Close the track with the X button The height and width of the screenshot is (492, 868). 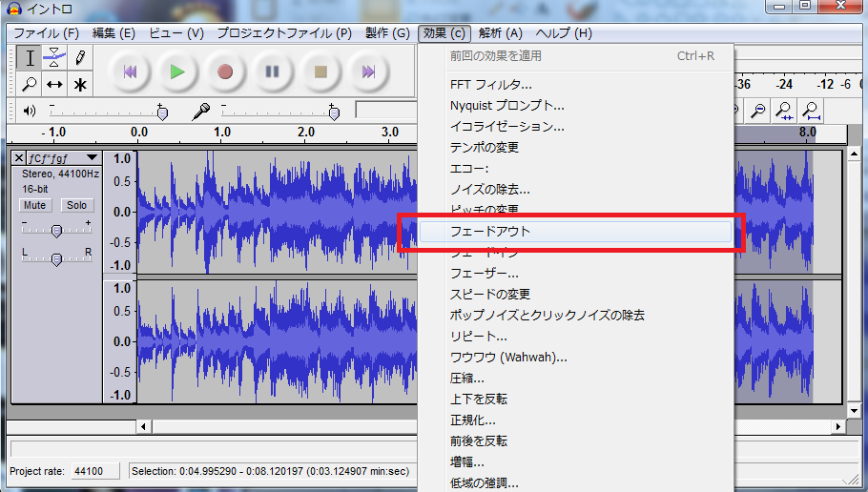[x=19, y=158]
